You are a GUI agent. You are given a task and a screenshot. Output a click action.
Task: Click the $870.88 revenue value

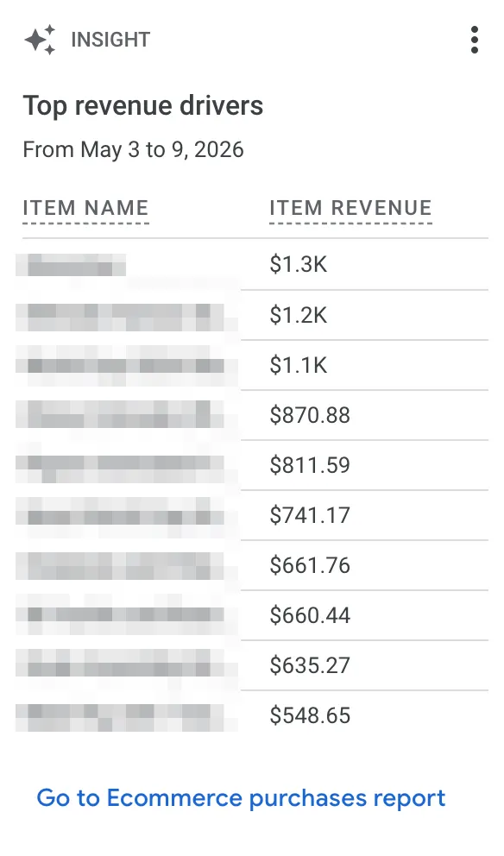310,415
